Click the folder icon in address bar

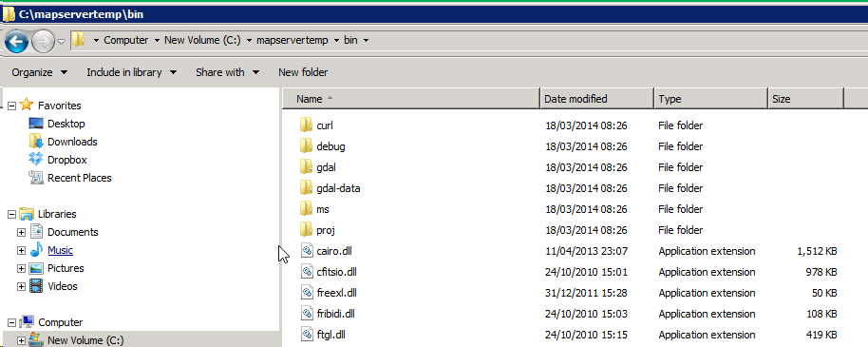tap(79, 40)
